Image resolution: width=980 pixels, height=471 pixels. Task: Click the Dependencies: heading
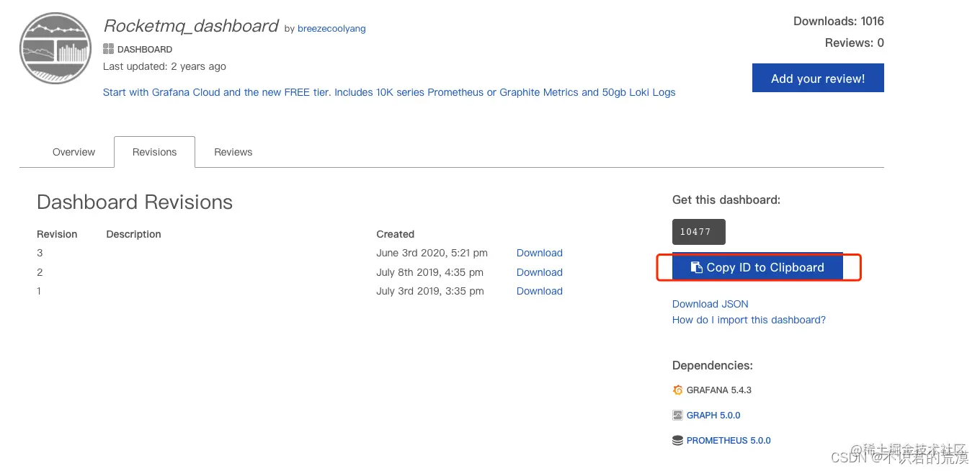click(x=713, y=365)
